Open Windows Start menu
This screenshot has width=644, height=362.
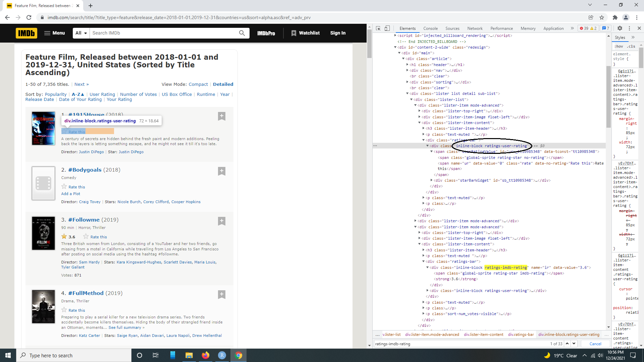click(x=8, y=355)
